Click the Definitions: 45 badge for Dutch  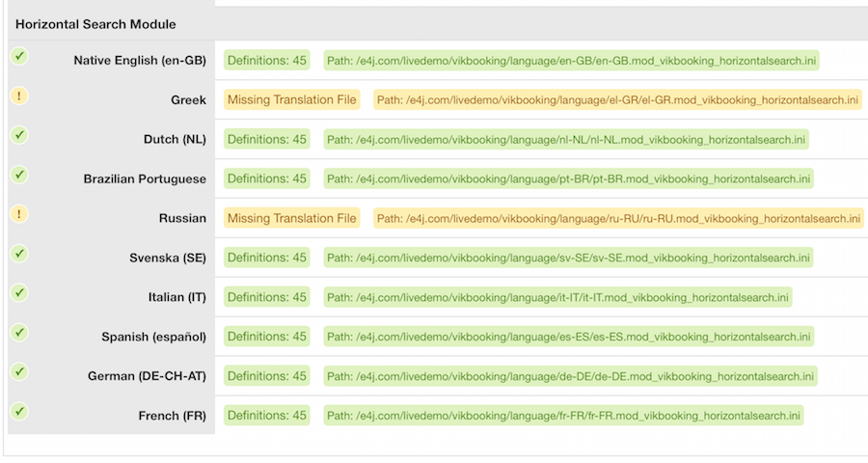pyautogui.click(x=267, y=139)
